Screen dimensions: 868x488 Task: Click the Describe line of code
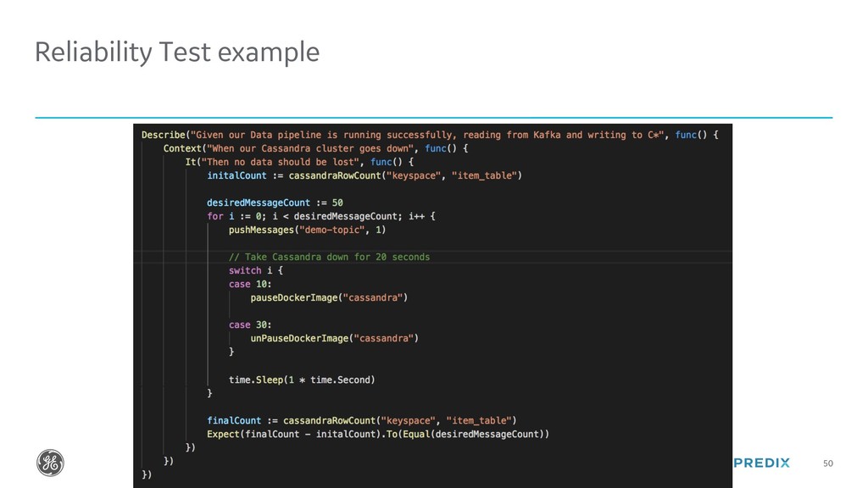430,135
